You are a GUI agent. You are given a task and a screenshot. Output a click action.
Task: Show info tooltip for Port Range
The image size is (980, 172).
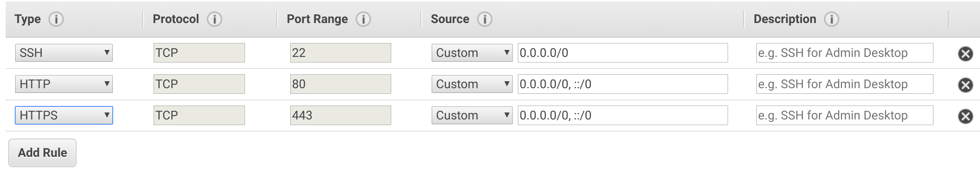pyautogui.click(x=363, y=19)
